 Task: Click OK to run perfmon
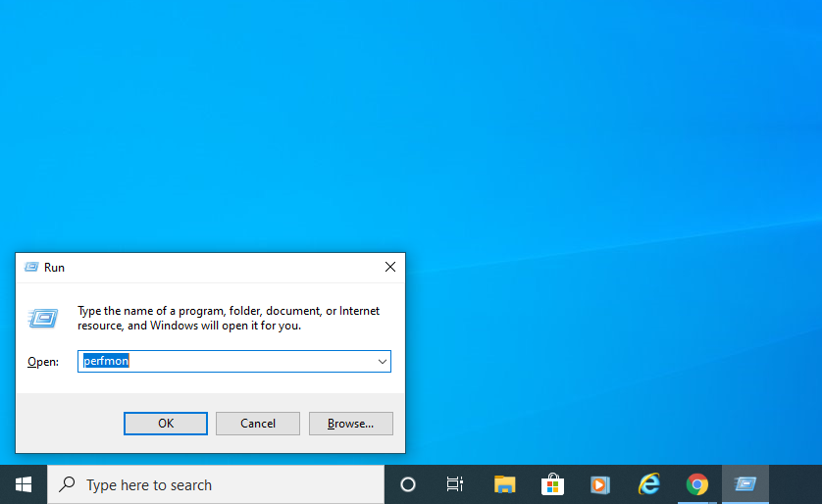(x=166, y=424)
